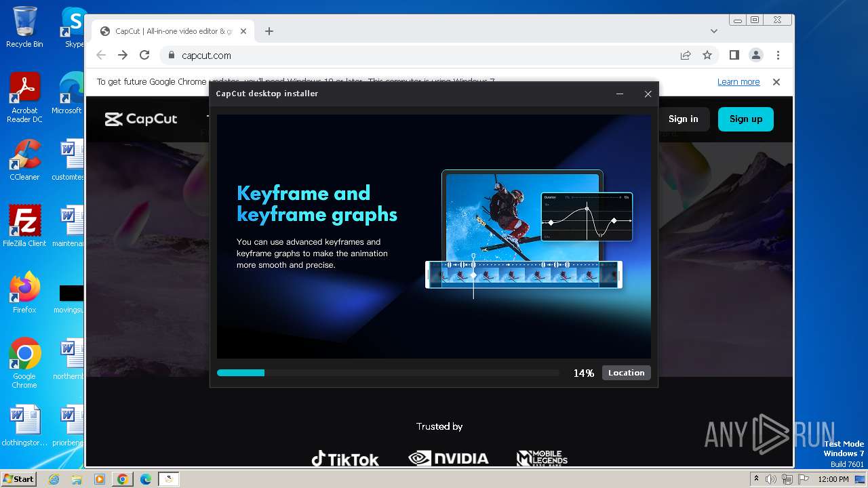The height and width of the screenshot is (488, 868).
Task: Switch to CapCut installer taskbar item
Action: (x=169, y=479)
